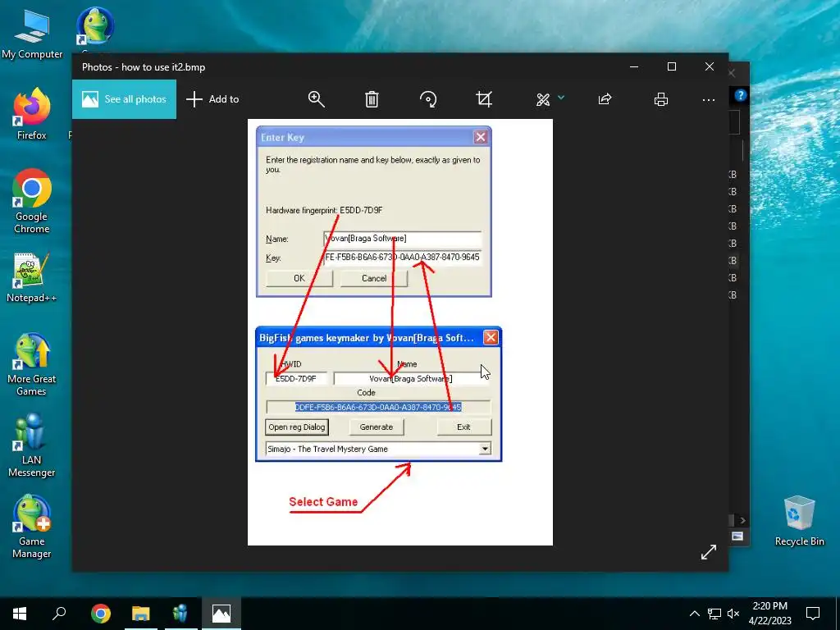Screen dimensions: 840x630
Task: Open My Computer desktop icon
Action: pyautogui.click(x=32, y=34)
